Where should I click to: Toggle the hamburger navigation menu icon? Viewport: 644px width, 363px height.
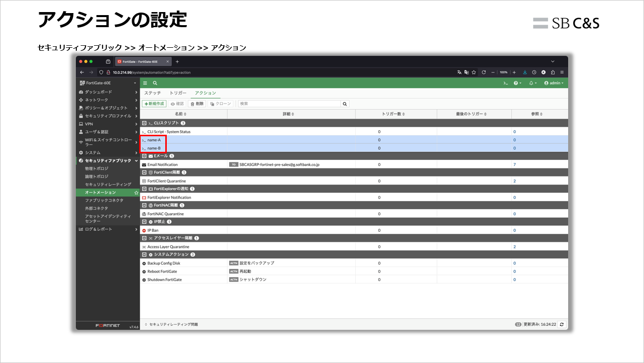[145, 83]
